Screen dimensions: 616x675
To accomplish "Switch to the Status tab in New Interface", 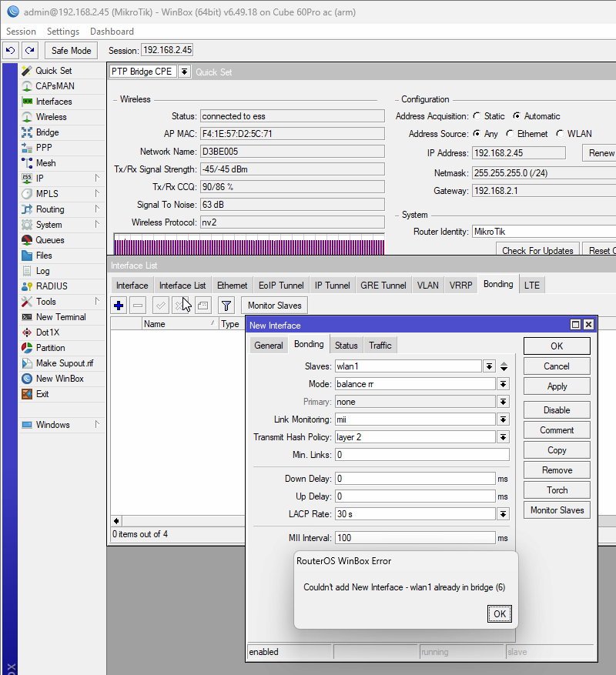I will 346,346.
